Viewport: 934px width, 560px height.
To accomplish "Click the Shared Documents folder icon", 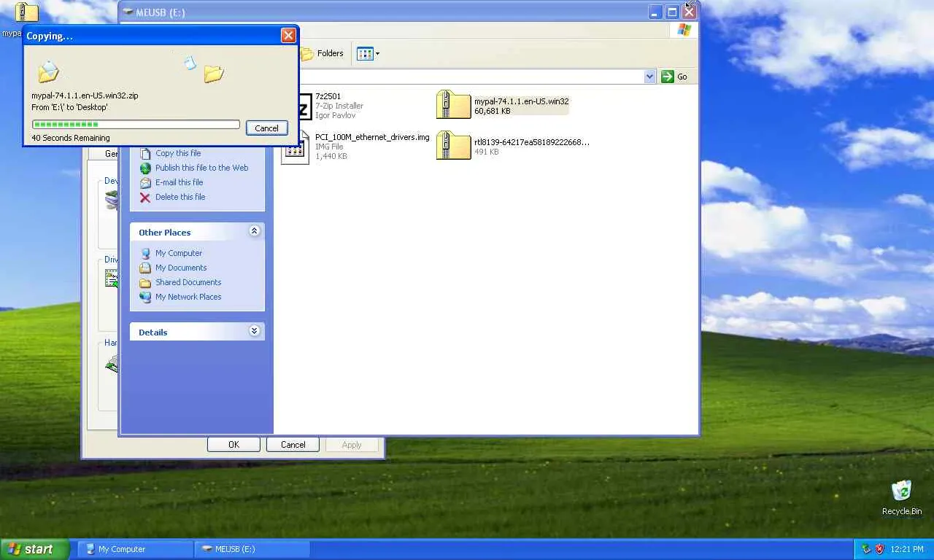I will pos(145,282).
